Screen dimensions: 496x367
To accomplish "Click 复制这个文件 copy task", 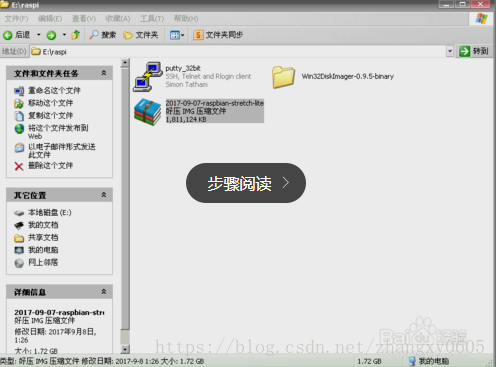I will pos(50,116).
